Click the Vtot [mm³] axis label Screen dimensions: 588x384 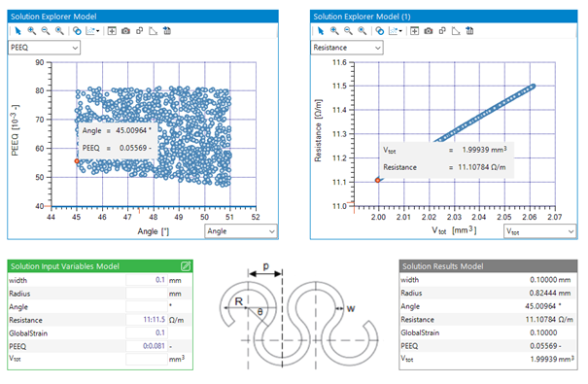click(x=454, y=230)
